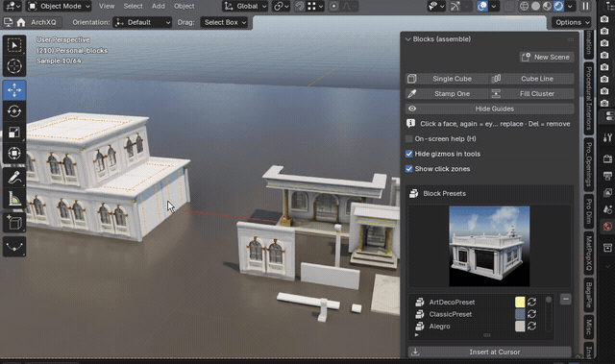Toggle proportional editing circle button

334,7
